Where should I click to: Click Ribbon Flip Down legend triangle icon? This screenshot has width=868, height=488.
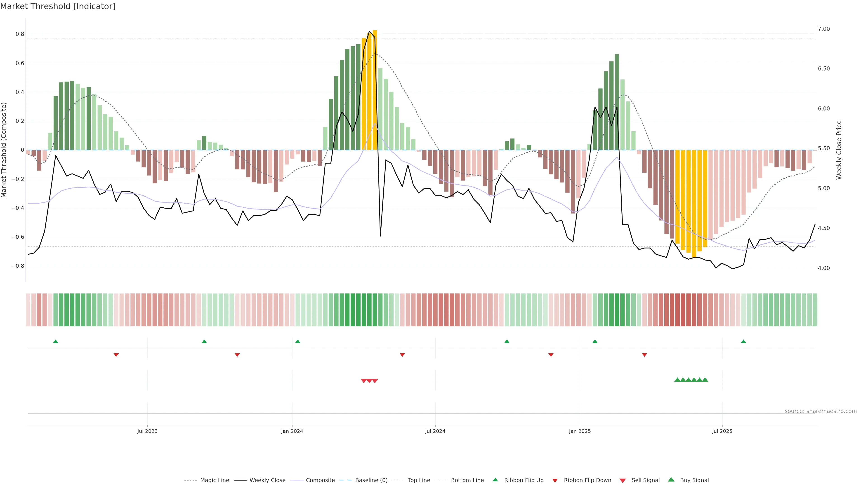click(555, 481)
